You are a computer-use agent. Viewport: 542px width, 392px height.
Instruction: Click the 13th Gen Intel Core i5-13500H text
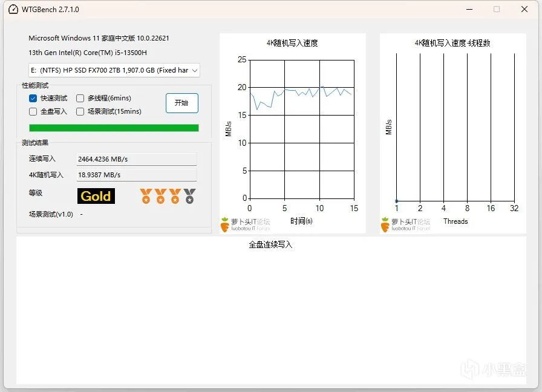[88, 53]
